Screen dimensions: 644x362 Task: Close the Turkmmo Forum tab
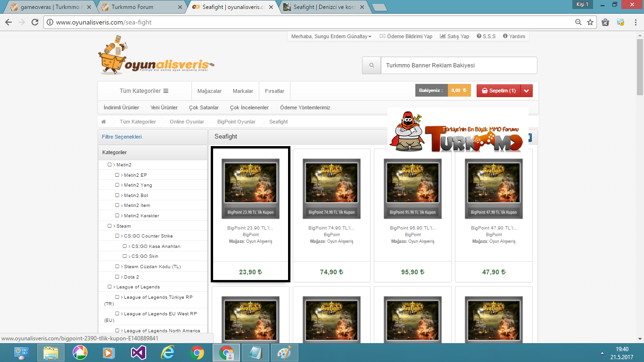tap(181, 8)
